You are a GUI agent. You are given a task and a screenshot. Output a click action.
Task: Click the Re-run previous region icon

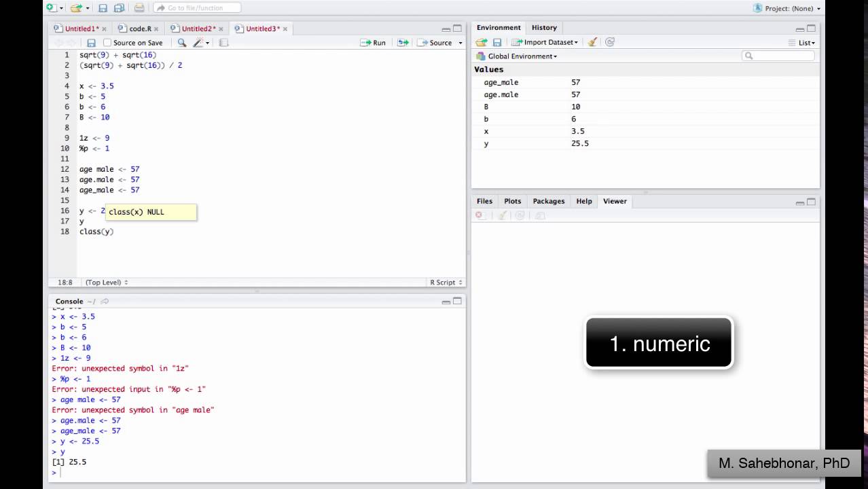coord(403,43)
